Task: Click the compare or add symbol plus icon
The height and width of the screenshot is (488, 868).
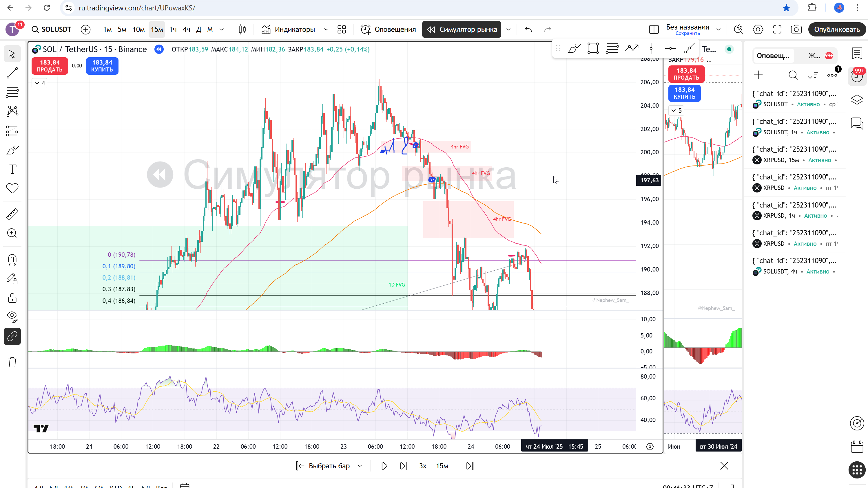Action: (85, 30)
